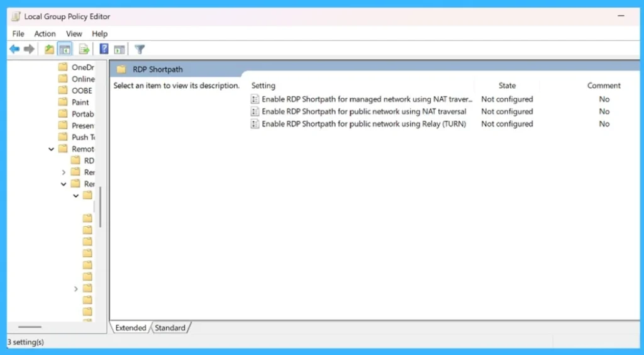
Task: Collapse the Remot tree node
Action: coord(52,149)
